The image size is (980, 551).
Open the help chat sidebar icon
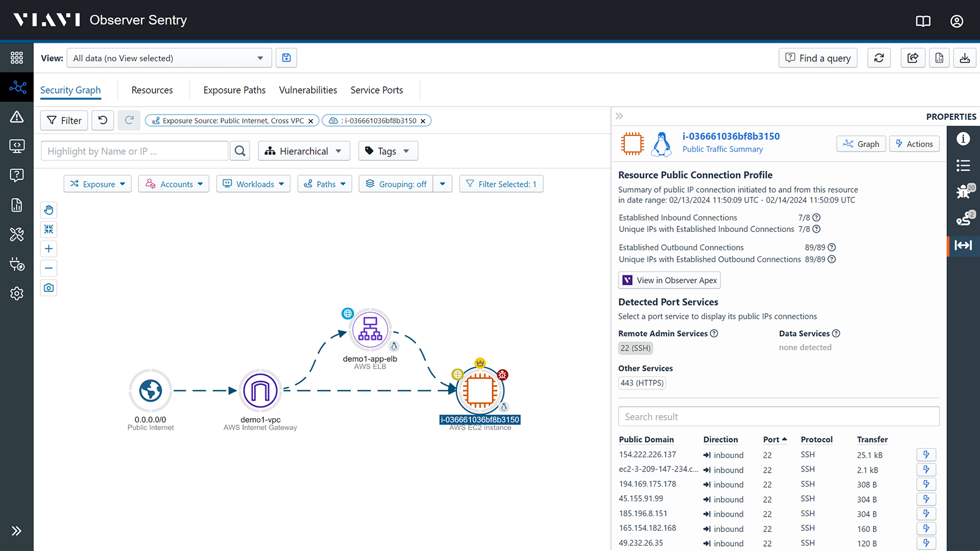coord(17,175)
